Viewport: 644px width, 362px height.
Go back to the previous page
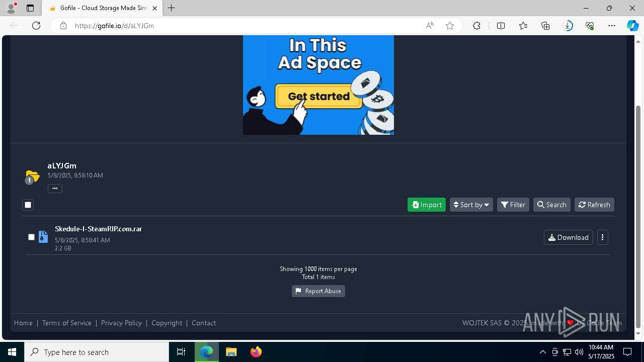14,26
